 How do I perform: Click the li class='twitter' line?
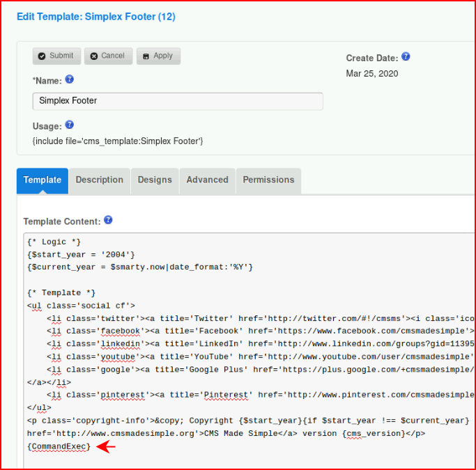(x=261, y=318)
